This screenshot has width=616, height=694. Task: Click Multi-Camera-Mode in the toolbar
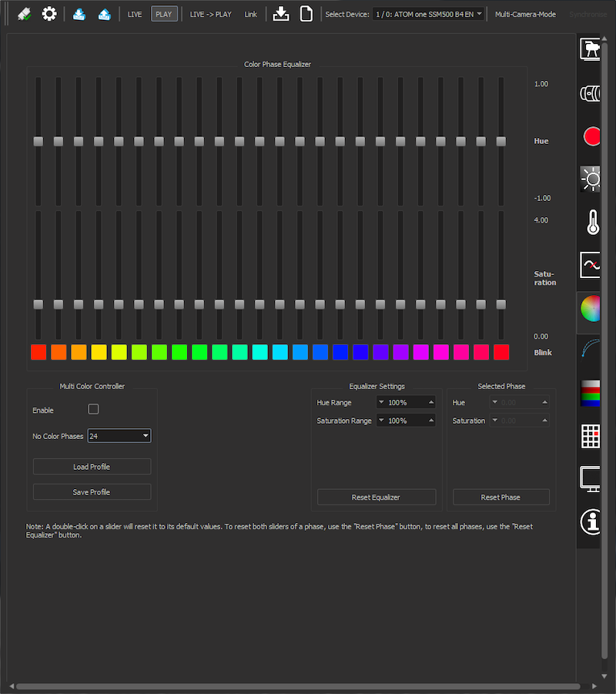[525, 14]
